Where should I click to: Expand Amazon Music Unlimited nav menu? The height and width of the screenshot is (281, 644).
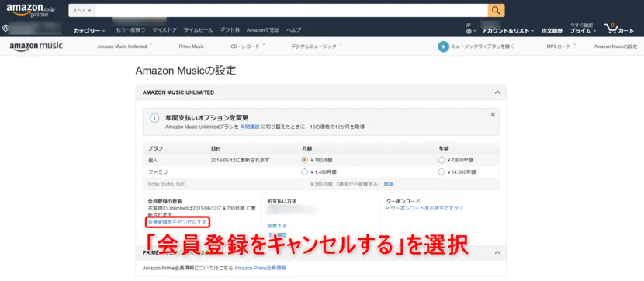[x=124, y=47]
